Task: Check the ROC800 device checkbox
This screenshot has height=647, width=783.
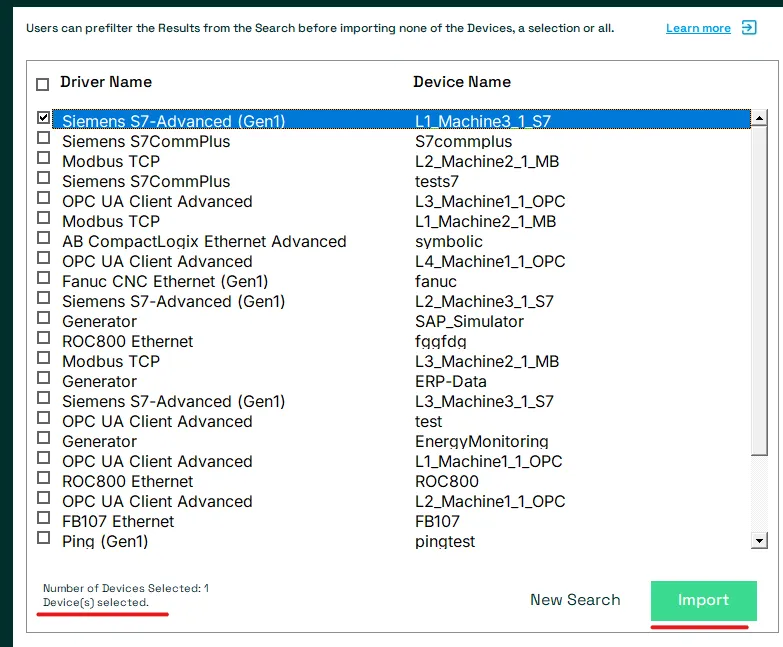Action: pyautogui.click(x=43, y=477)
